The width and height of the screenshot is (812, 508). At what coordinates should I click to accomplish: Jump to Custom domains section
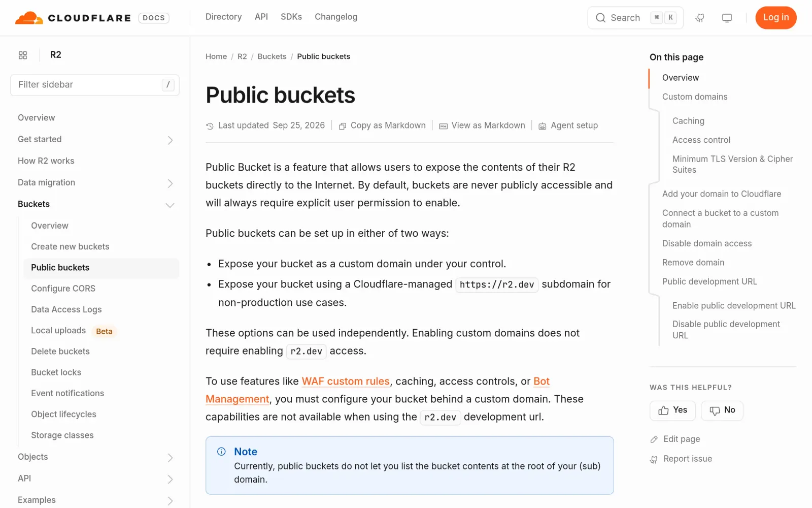pos(695,97)
